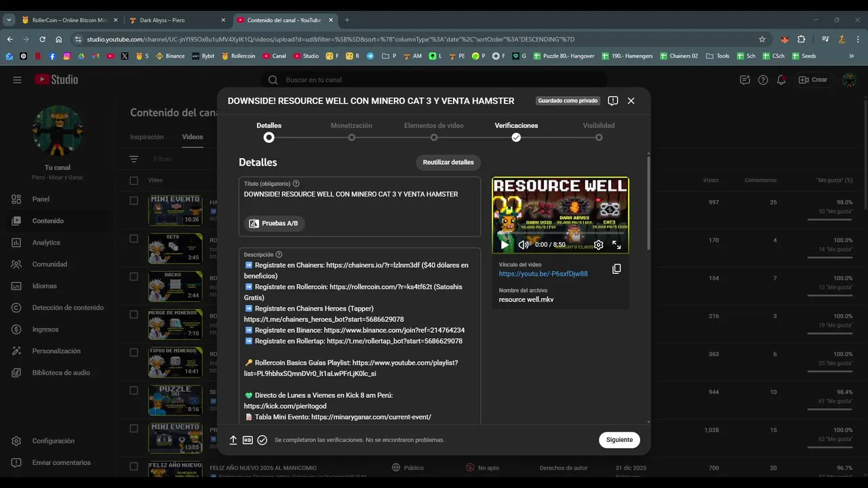Open the Puzzle 80.- Hangover bookmark
Screen dimensions: 868x488
[x=564, y=56]
